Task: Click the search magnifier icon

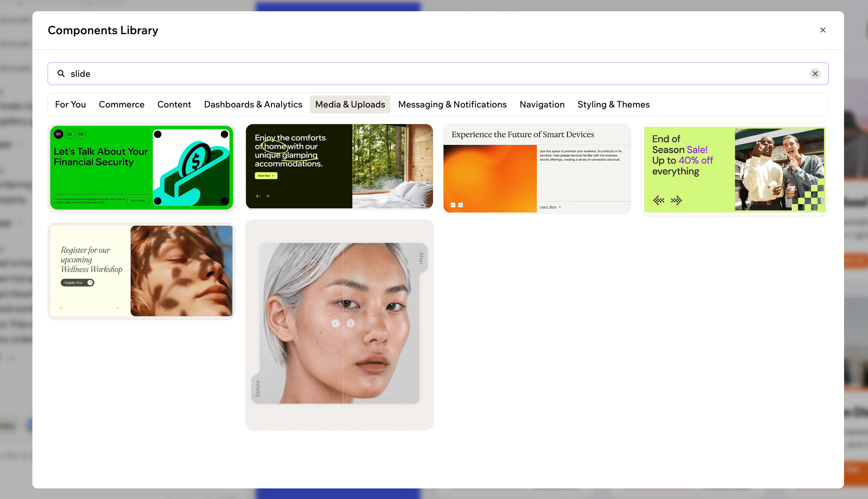Action: coord(61,73)
